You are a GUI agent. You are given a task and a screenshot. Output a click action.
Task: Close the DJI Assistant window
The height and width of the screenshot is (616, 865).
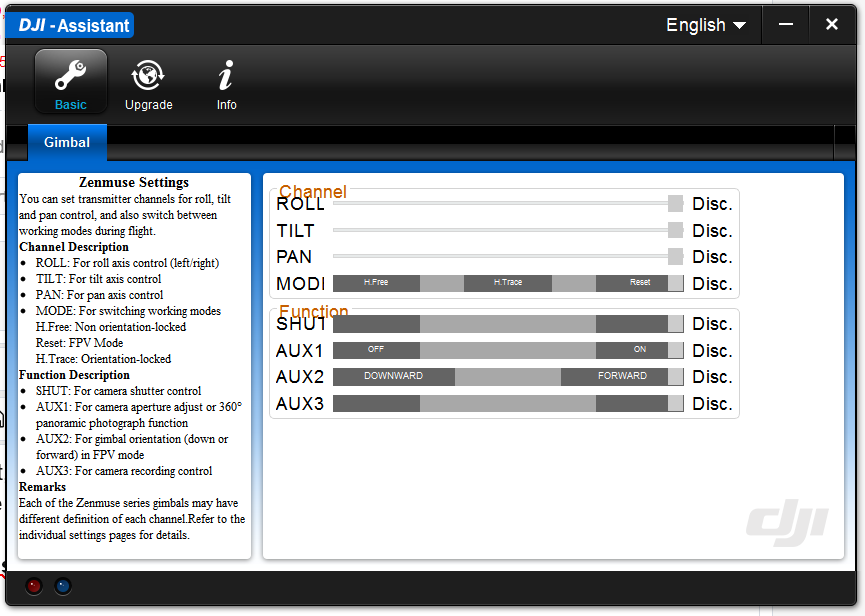pyautogui.click(x=832, y=24)
